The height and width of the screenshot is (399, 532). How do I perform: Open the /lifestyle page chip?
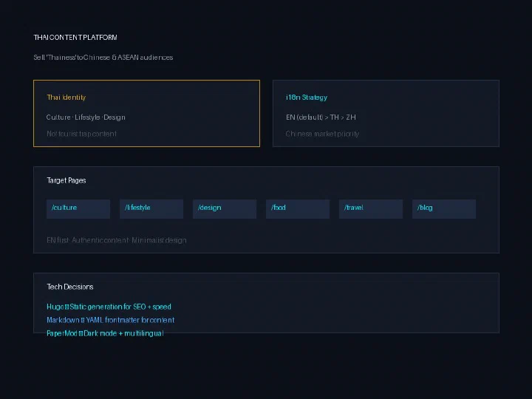(x=151, y=208)
